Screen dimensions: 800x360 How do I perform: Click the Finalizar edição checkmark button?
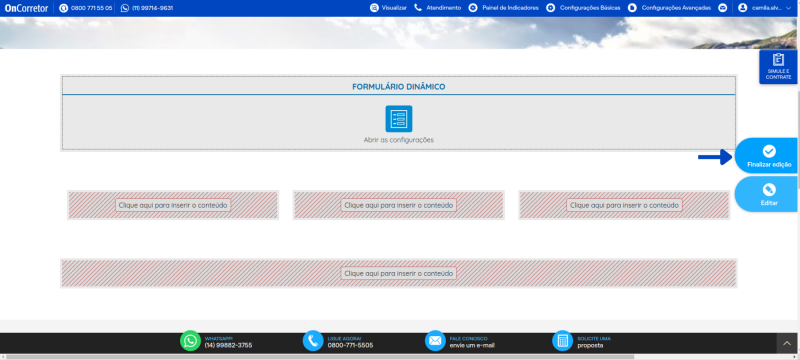point(767,156)
